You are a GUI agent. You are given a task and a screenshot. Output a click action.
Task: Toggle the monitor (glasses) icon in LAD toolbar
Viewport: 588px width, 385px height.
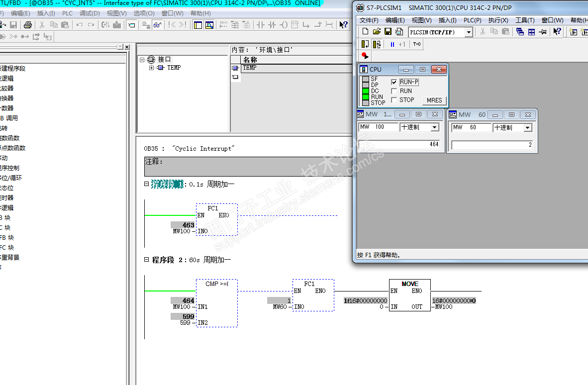point(157,25)
